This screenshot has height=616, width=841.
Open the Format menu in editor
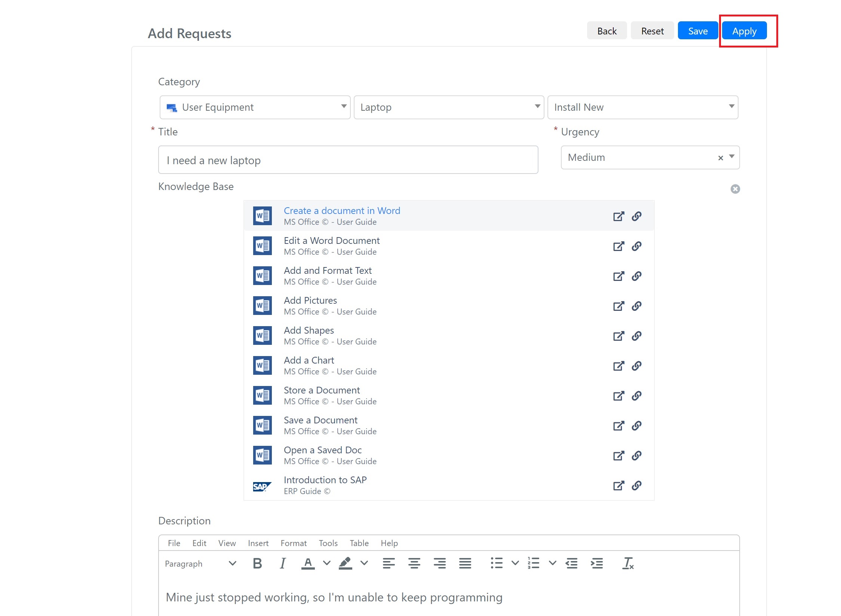(294, 543)
